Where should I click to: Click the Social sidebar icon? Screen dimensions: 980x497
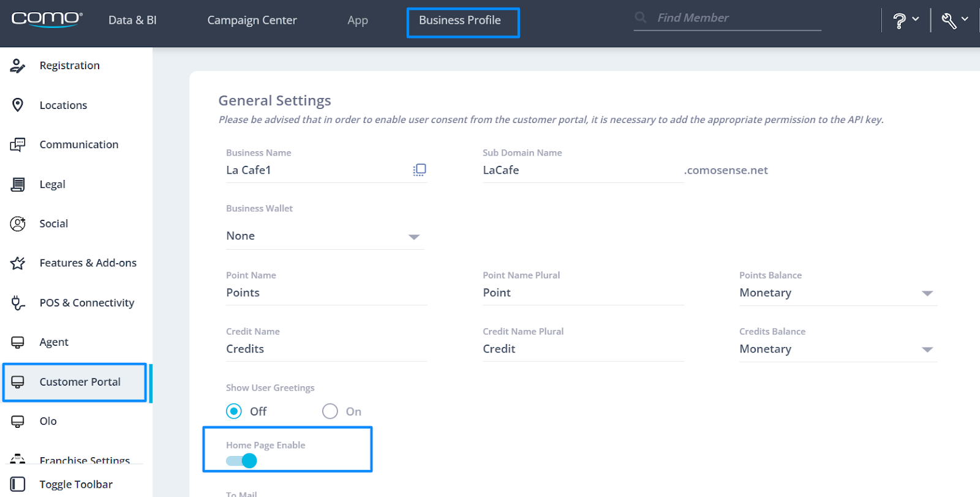pos(18,224)
